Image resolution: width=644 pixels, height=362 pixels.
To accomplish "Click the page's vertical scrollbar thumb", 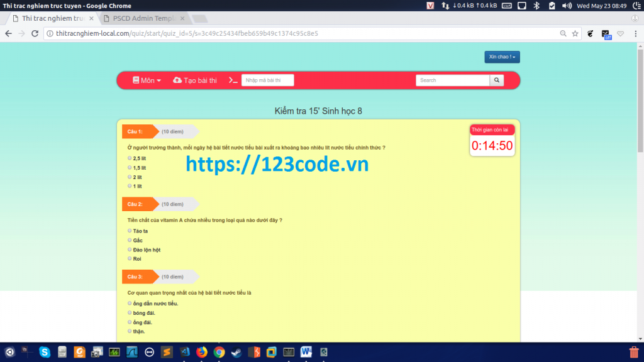I will [x=640, y=101].
